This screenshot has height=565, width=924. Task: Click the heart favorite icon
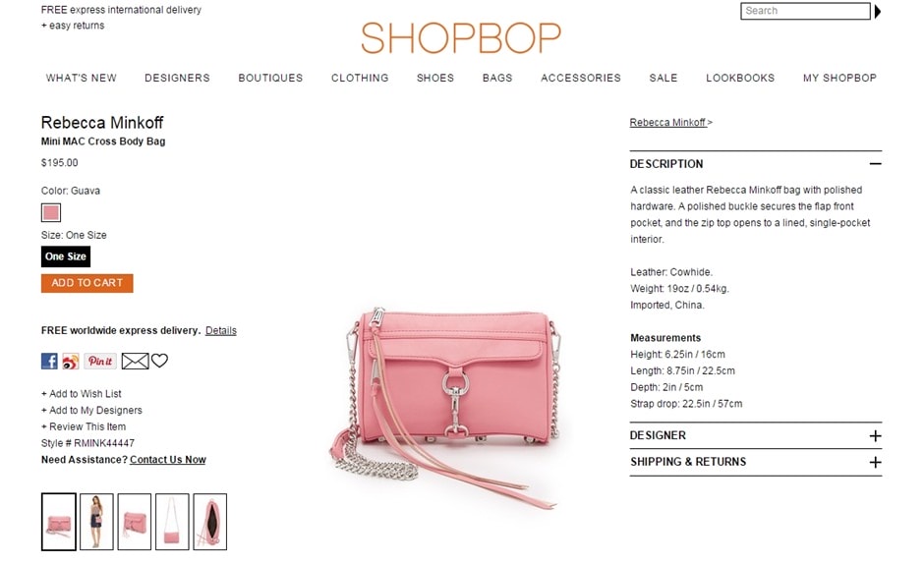point(159,360)
